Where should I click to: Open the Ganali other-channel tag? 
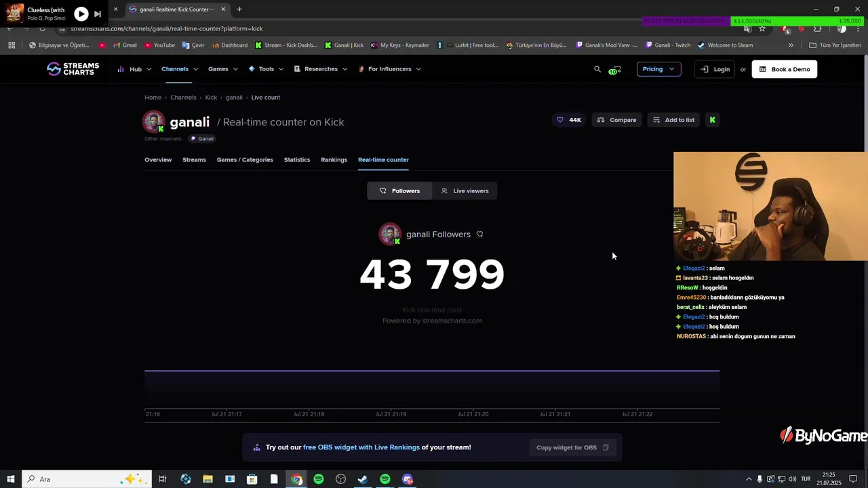(x=202, y=139)
